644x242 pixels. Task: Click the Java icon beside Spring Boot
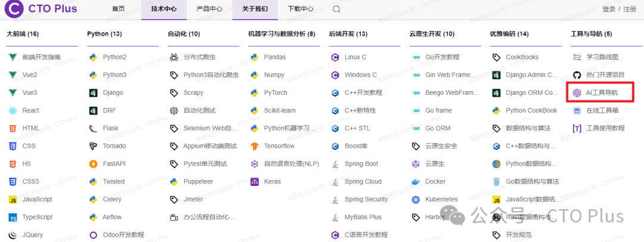(x=335, y=164)
